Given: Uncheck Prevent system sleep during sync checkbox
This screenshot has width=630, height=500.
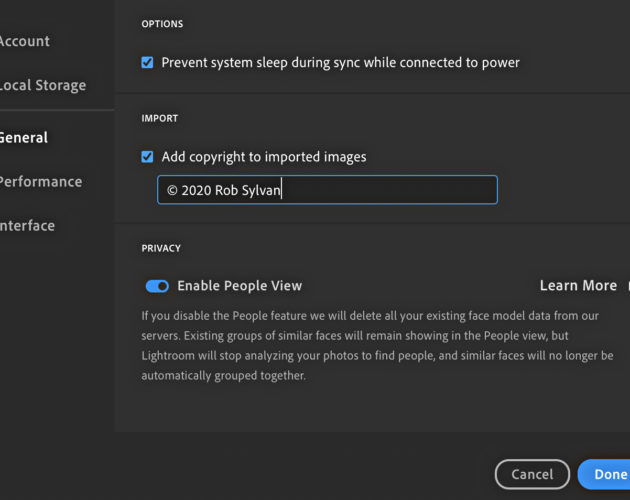Looking at the screenshot, I should tap(147, 62).
